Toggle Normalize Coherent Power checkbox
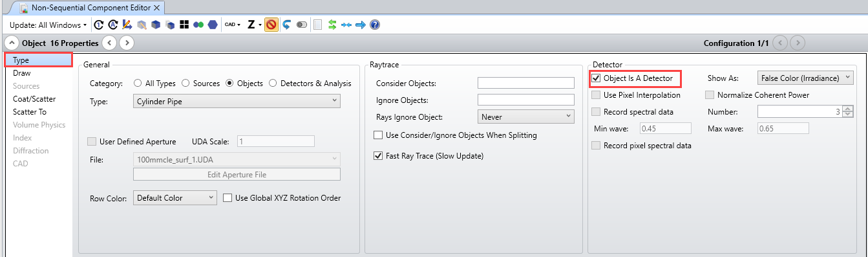The width and height of the screenshot is (868, 257). pyautogui.click(x=710, y=95)
